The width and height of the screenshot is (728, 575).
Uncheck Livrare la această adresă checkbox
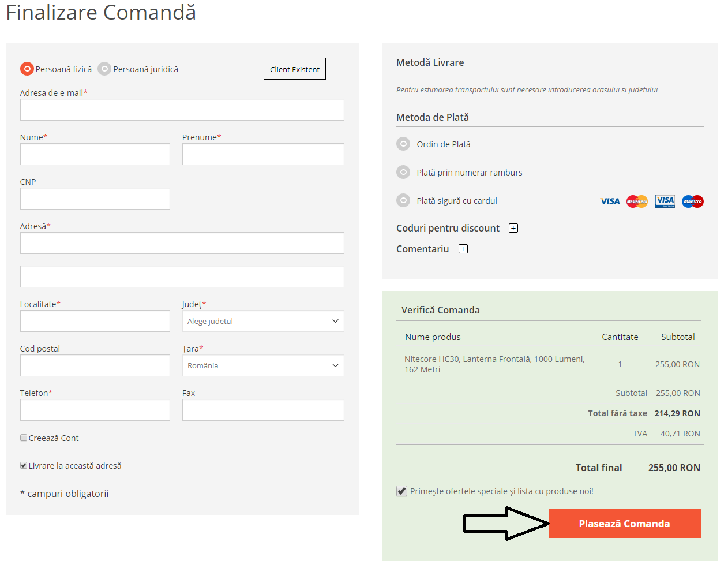pos(24,466)
